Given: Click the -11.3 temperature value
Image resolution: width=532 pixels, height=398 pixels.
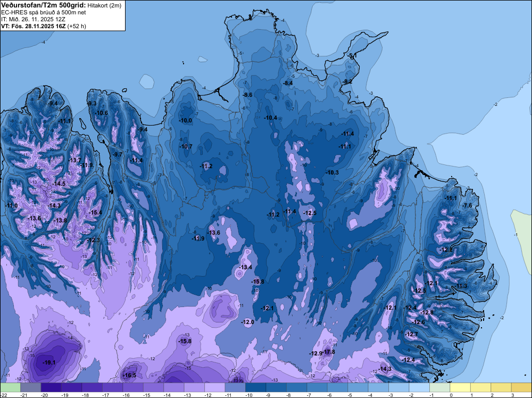Looking at the screenshot, I should [461, 286].
